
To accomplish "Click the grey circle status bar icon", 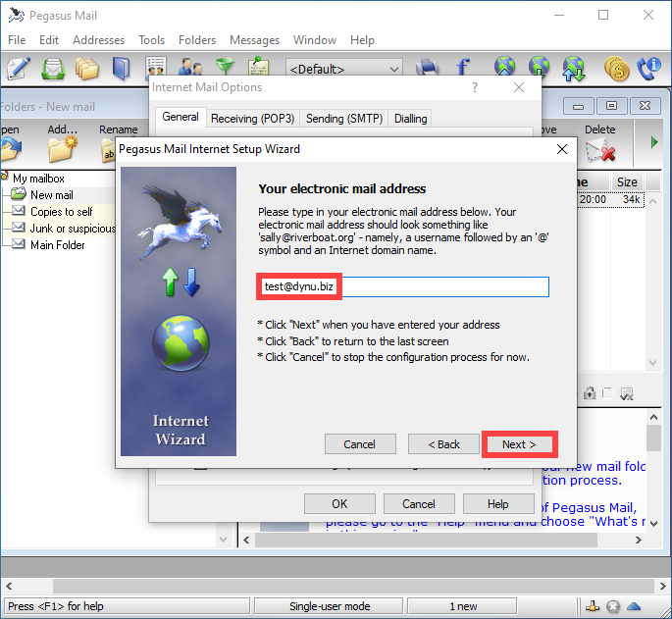I will click(x=613, y=606).
